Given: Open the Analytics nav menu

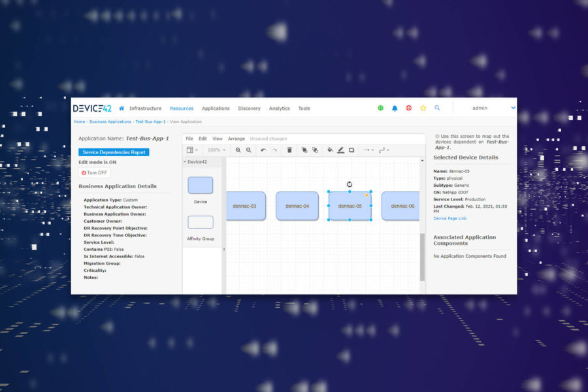Looking at the screenshot, I should pyautogui.click(x=280, y=108).
